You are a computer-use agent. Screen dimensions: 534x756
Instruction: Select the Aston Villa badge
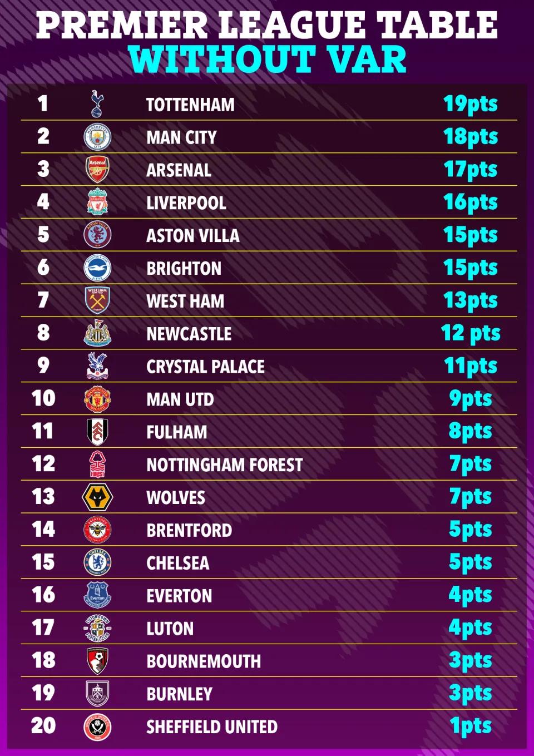[x=97, y=235]
